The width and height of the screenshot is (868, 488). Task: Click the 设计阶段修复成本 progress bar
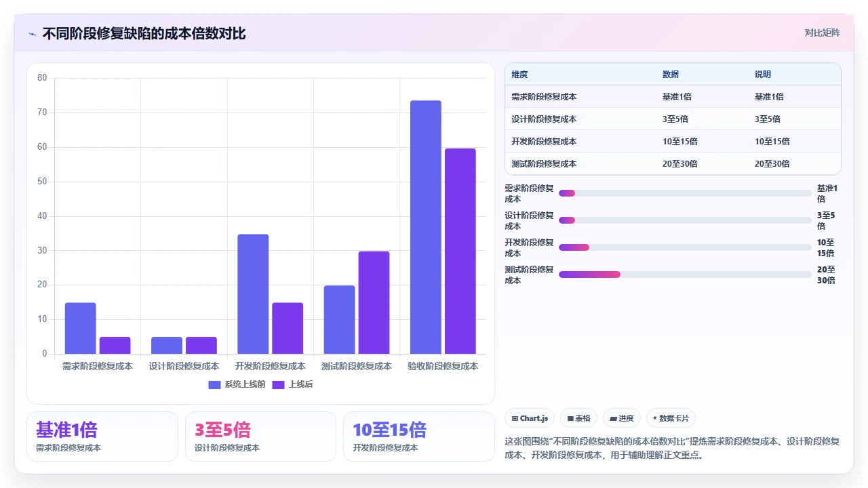pyautogui.click(x=685, y=220)
